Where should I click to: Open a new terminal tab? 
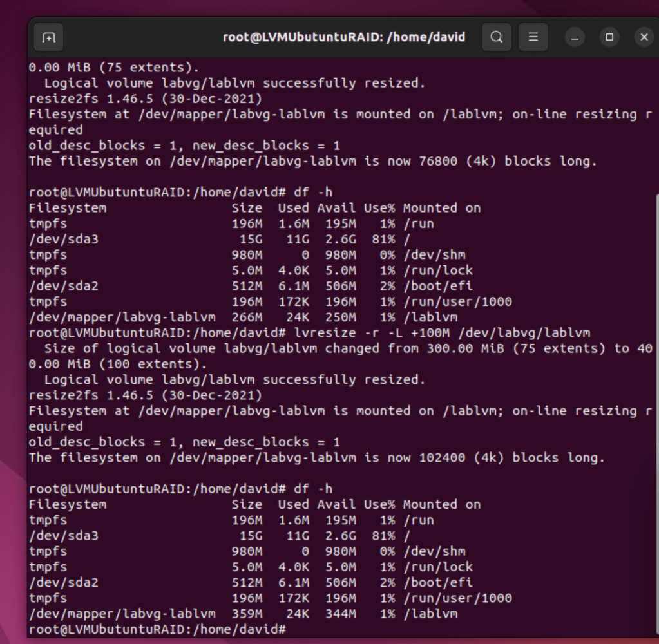coord(49,37)
